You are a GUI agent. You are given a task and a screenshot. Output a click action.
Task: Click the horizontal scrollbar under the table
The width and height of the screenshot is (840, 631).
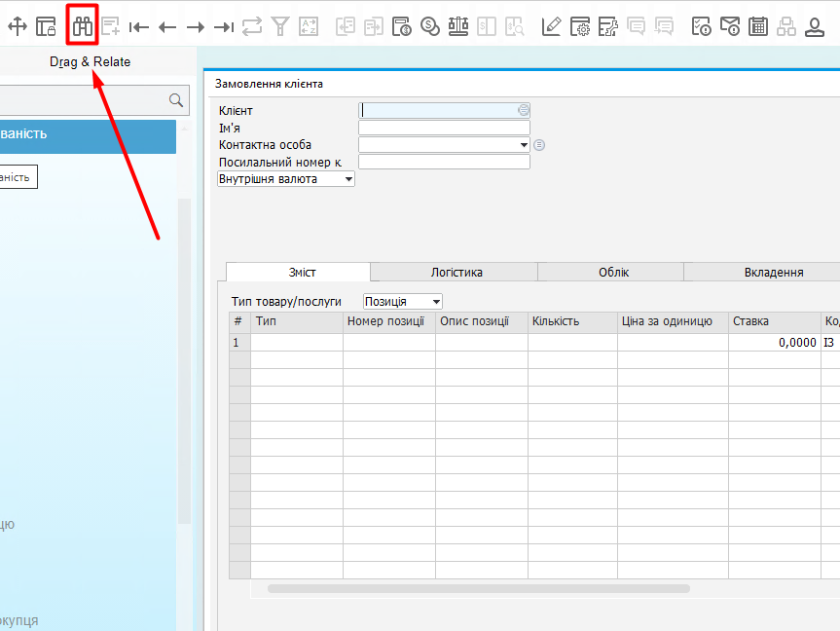click(x=477, y=588)
